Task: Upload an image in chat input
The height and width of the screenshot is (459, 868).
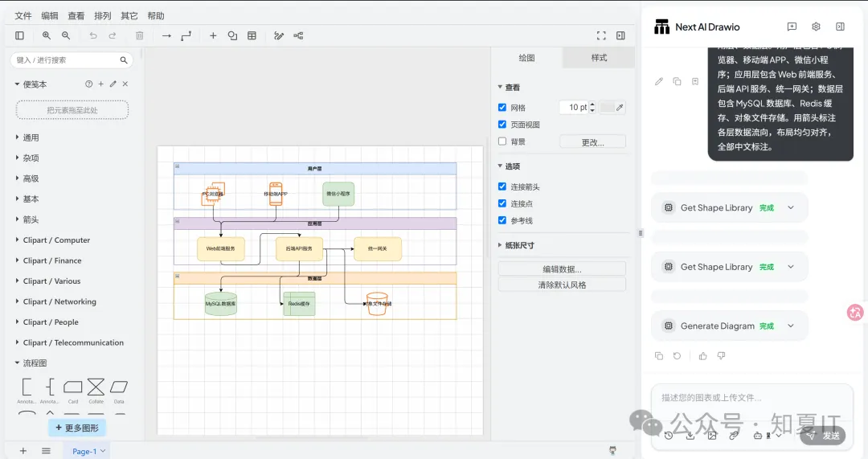Action: point(712,436)
